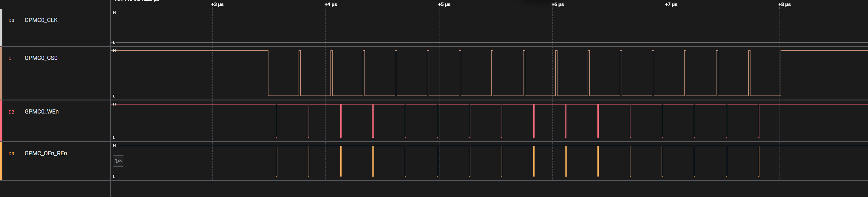The image size is (868, 197).
Task: Click the +8 µs mark on the ruler
Action: point(784,4)
